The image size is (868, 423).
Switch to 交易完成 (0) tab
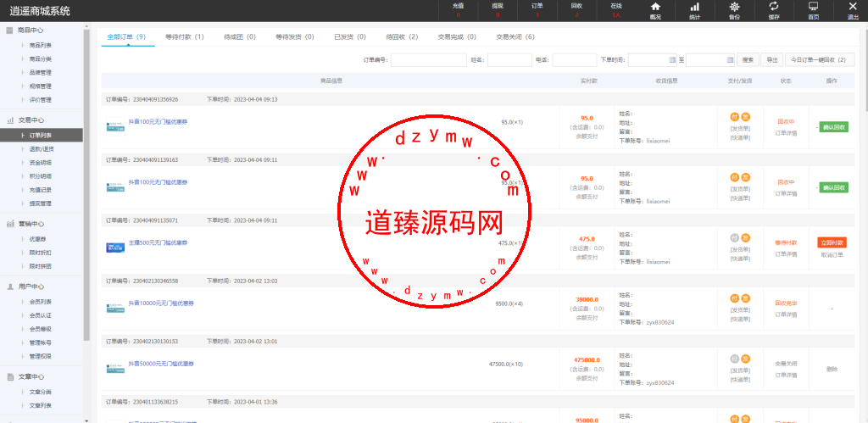click(457, 36)
